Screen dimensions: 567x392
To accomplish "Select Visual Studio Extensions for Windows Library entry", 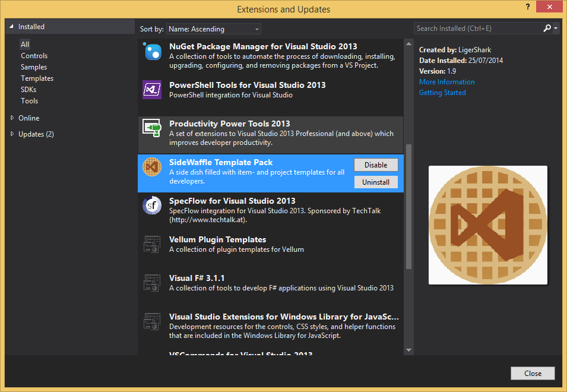I will pyautogui.click(x=271, y=328).
